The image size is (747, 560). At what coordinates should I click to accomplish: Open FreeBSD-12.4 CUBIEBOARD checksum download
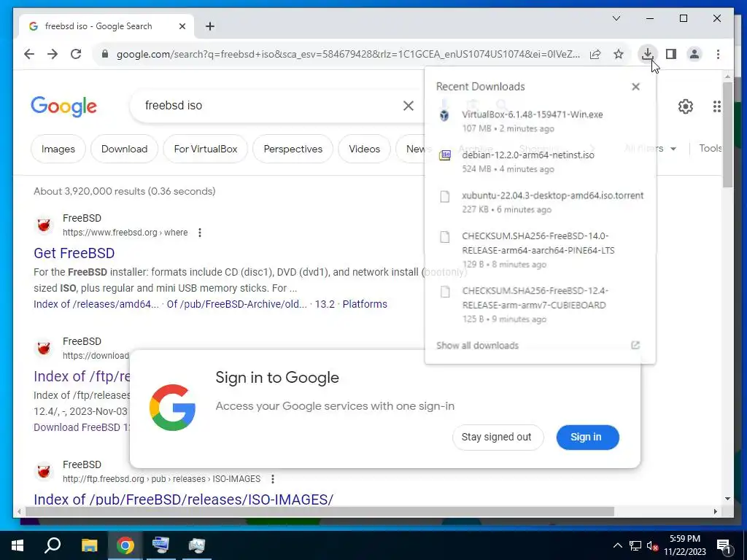pyautogui.click(x=540, y=304)
